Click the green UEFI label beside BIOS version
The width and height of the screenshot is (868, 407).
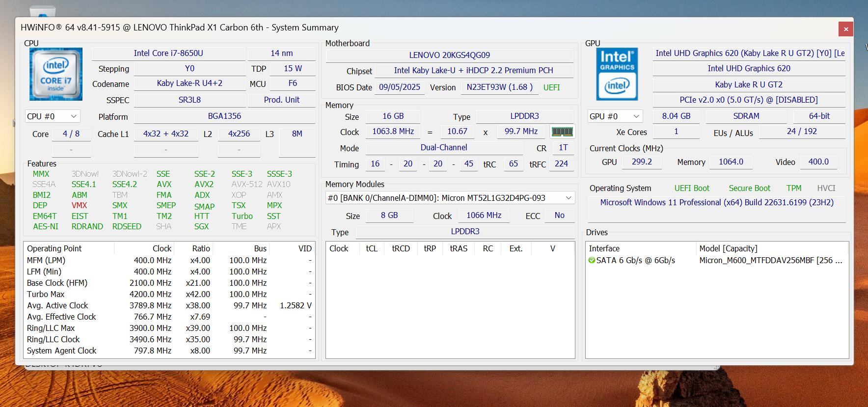(551, 87)
